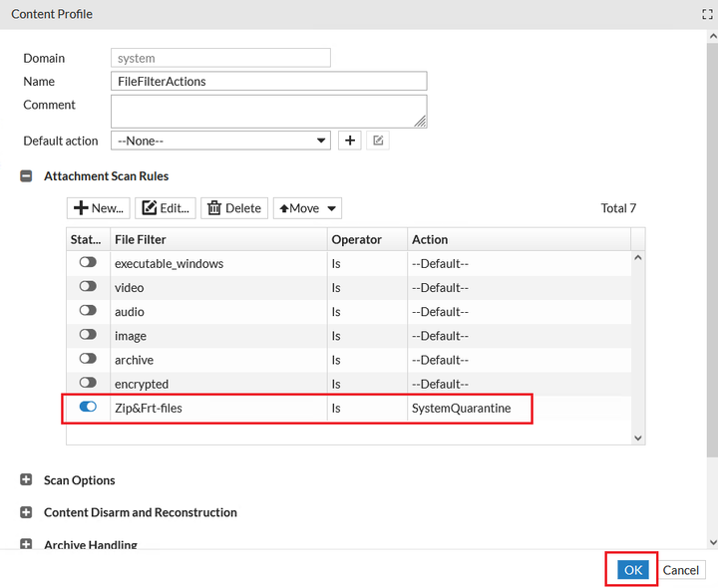
Task: Maximize the Content Profile dialog
Action: pyautogui.click(x=707, y=15)
